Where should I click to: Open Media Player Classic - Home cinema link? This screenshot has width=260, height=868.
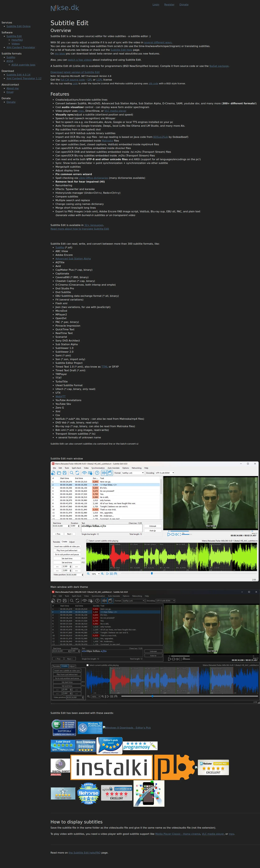178,834
